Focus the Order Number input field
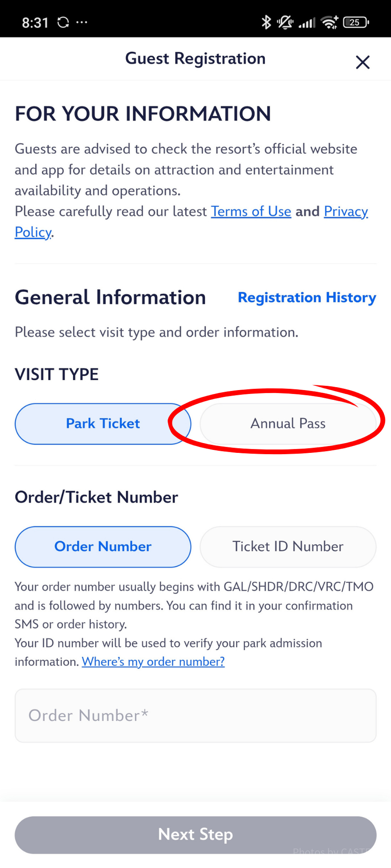 [x=195, y=715]
